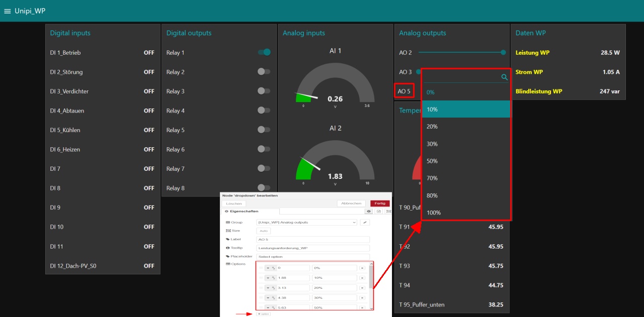Viewport: 644px width, 317px height.
Task: Select 100% in the AO 5 dropdown
Action: click(x=466, y=213)
